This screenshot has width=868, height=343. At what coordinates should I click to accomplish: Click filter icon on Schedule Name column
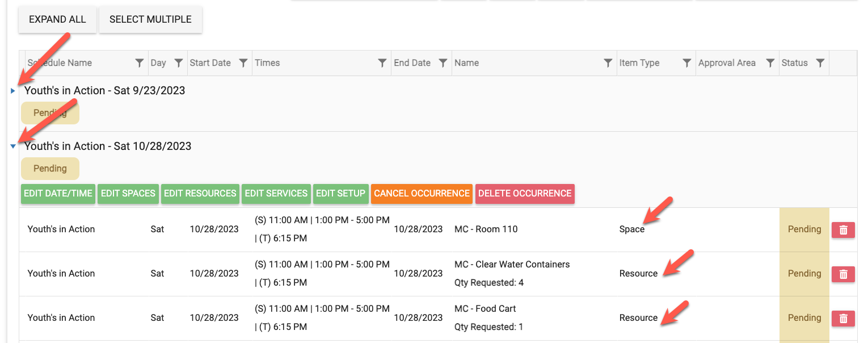coord(139,63)
